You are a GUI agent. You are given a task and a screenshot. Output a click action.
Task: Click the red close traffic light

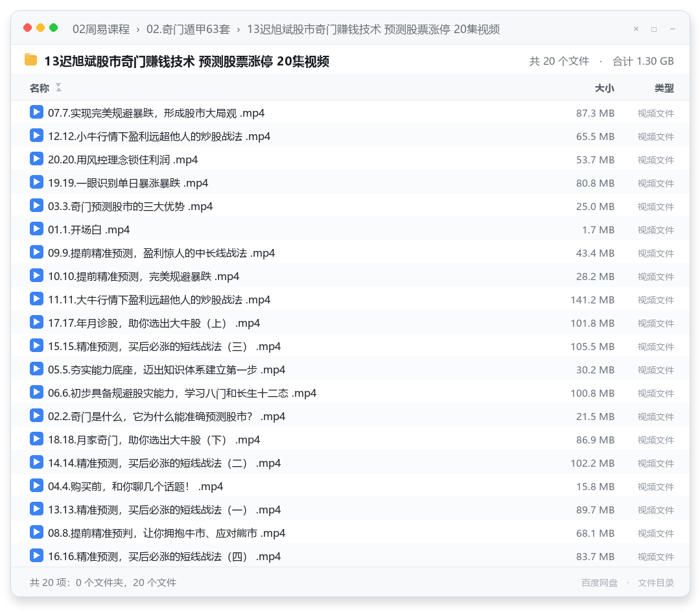click(28, 28)
